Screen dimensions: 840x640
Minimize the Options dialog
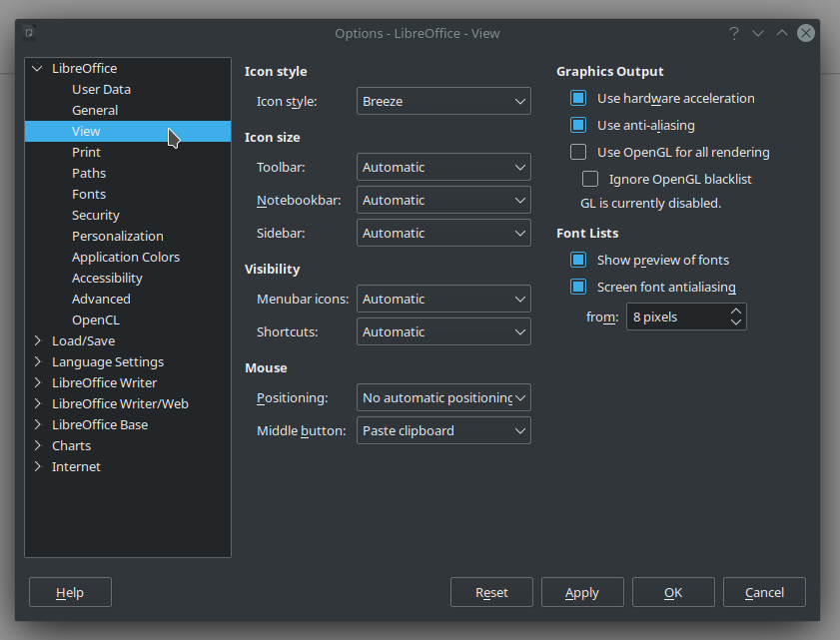pos(758,33)
